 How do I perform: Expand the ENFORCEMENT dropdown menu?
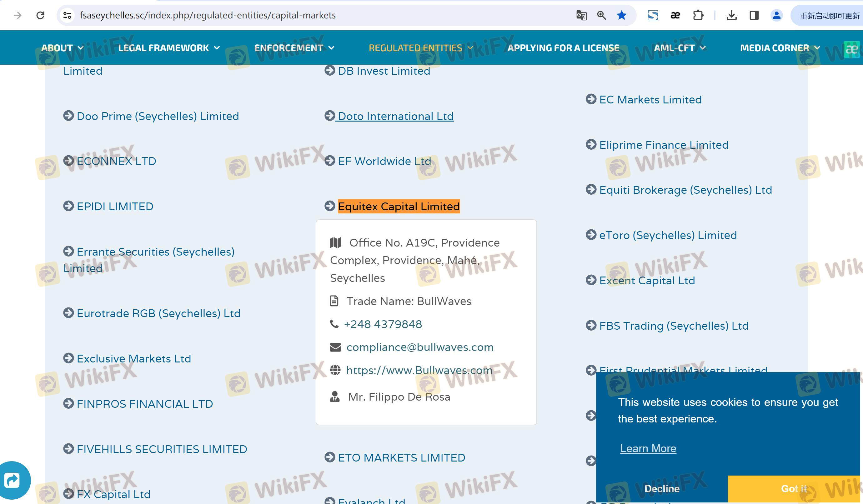294,48
